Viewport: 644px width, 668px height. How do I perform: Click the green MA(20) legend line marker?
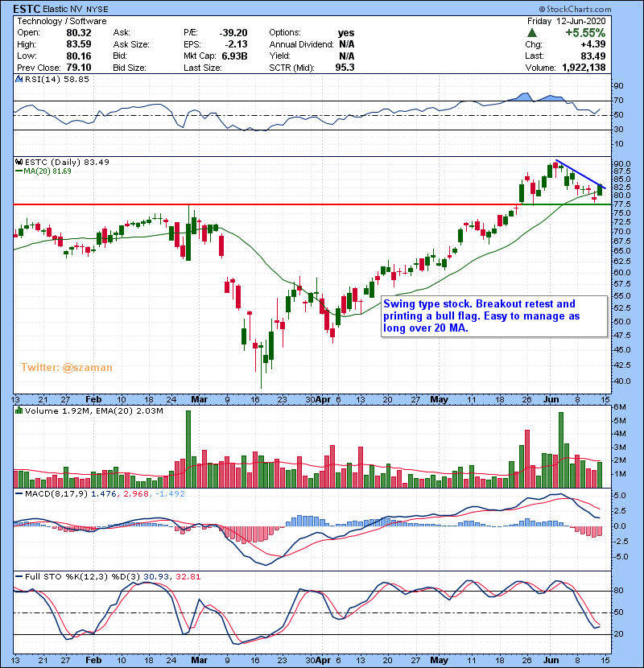pos(19,171)
